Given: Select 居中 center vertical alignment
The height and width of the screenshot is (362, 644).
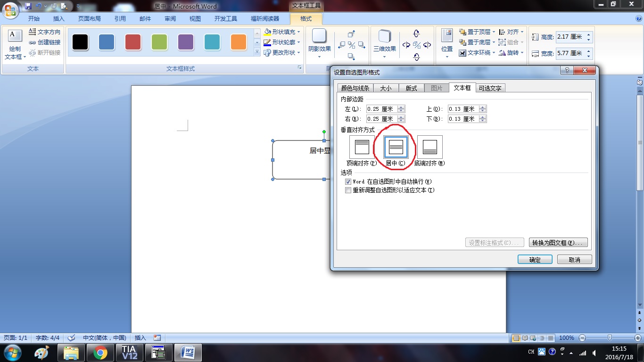Looking at the screenshot, I should click(396, 147).
